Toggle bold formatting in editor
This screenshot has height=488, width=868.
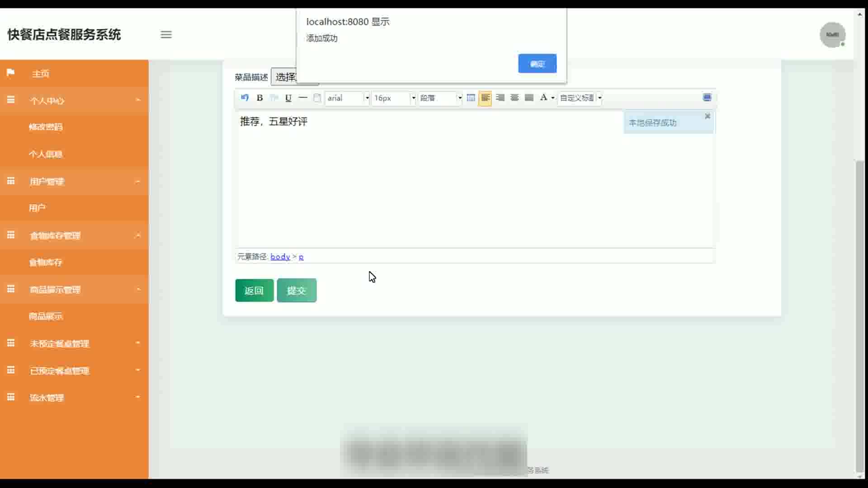(259, 98)
